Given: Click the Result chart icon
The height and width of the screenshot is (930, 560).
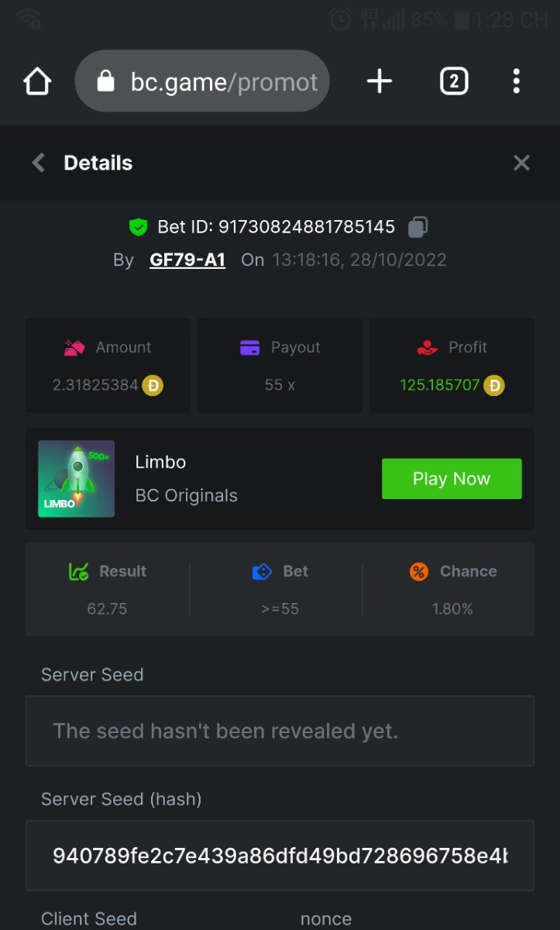Looking at the screenshot, I should (78, 572).
